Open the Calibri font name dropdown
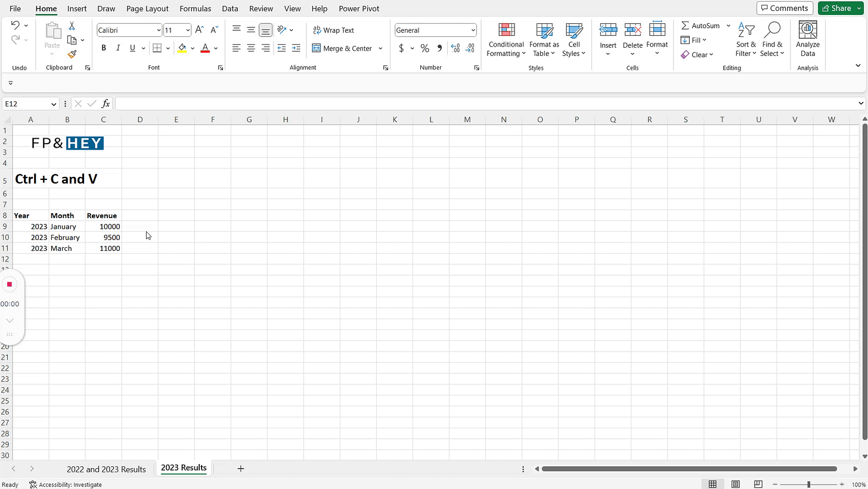This screenshot has height=489, width=868. (159, 30)
